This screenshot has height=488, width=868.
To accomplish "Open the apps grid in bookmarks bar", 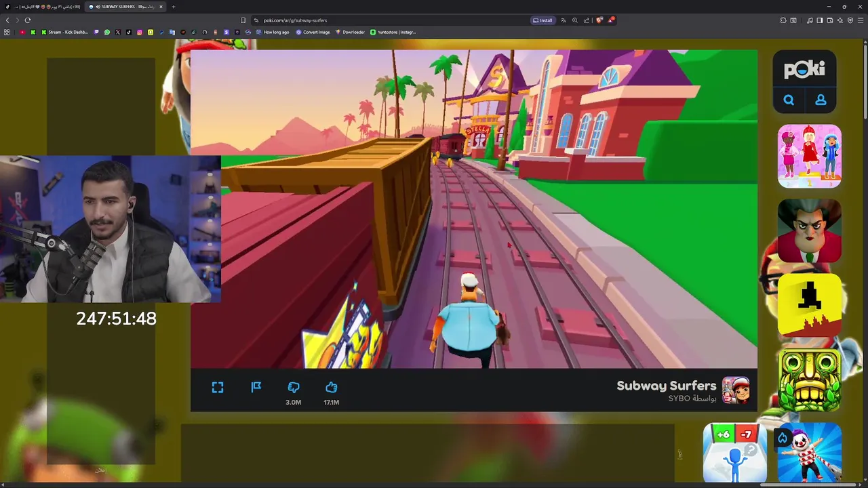I will pyautogui.click(x=7, y=32).
